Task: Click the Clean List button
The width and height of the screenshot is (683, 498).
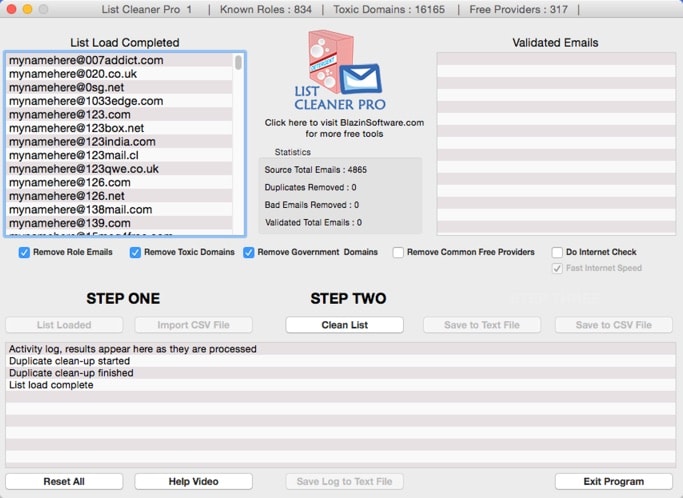Action: (x=345, y=325)
